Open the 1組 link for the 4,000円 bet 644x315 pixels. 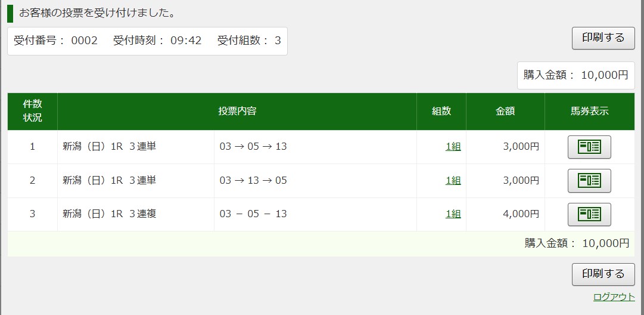(453, 214)
